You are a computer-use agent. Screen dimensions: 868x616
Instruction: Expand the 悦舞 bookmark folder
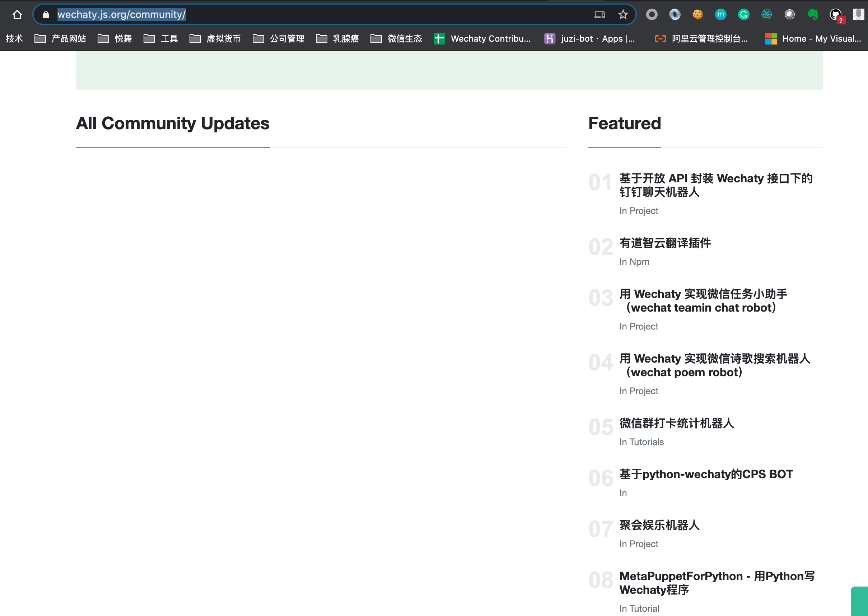point(115,38)
